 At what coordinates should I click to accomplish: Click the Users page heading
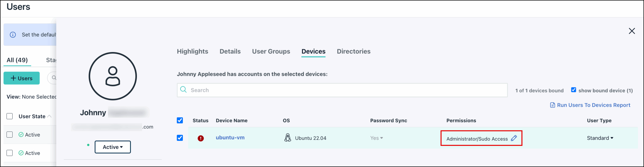pyautogui.click(x=18, y=7)
